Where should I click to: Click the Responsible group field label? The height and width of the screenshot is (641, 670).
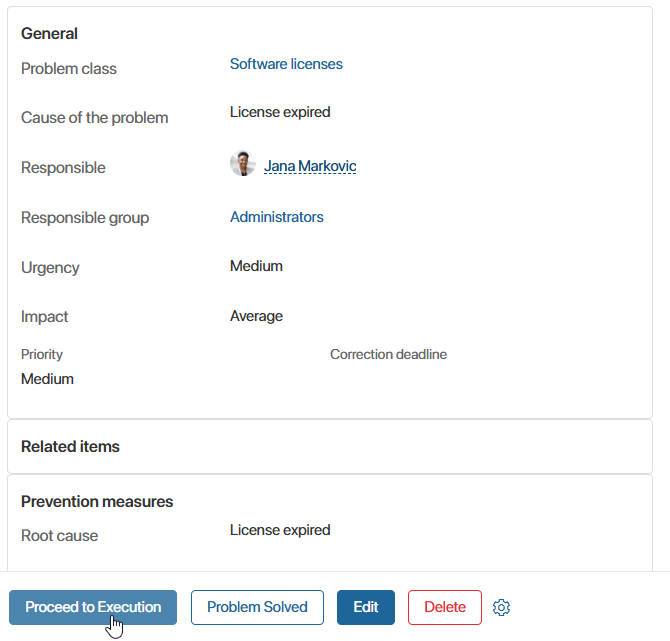[x=85, y=218]
